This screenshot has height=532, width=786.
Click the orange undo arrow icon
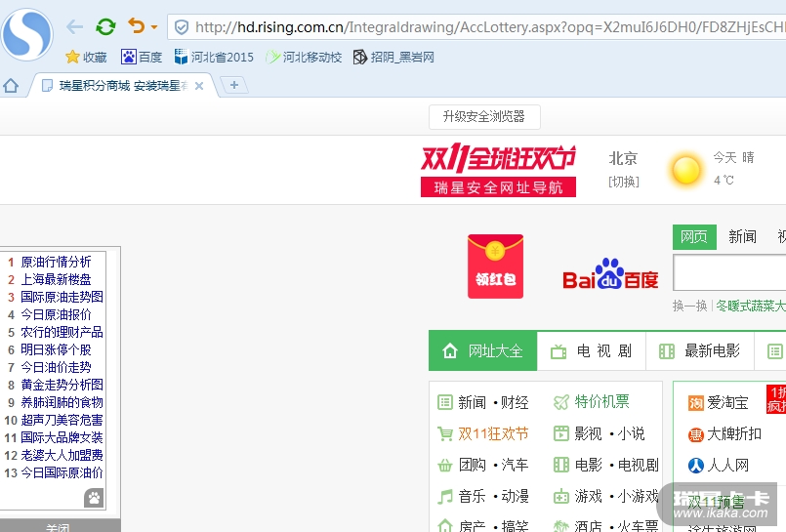pyautogui.click(x=137, y=25)
